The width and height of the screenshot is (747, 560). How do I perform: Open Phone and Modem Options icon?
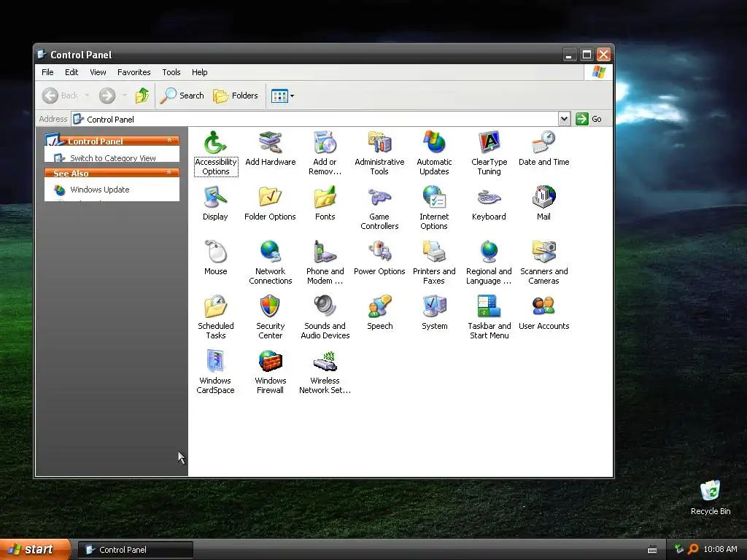[325, 252]
